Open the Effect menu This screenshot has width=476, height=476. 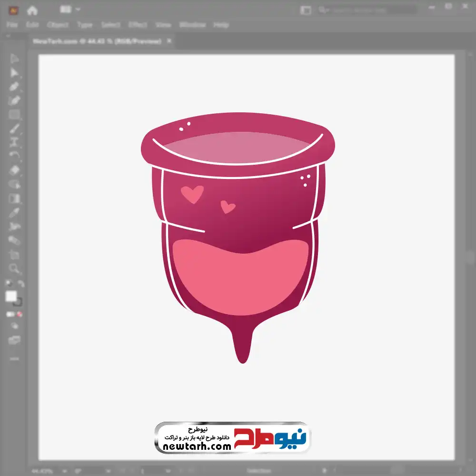click(x=138, y=25)
